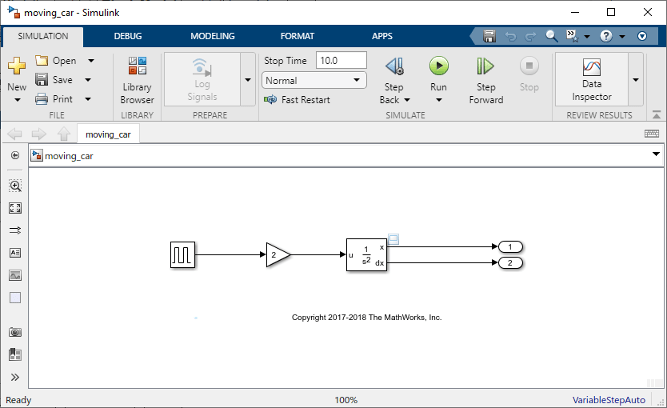Click the Stop Time input field
This screenshot has width=667, height=408.
tap(341, 61)
